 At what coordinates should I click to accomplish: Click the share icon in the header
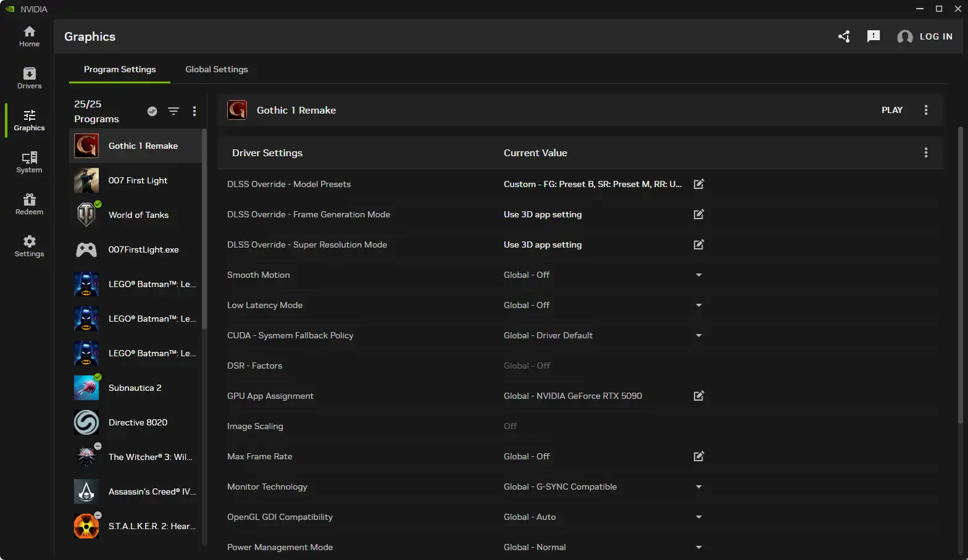click(x=844, y=36)
